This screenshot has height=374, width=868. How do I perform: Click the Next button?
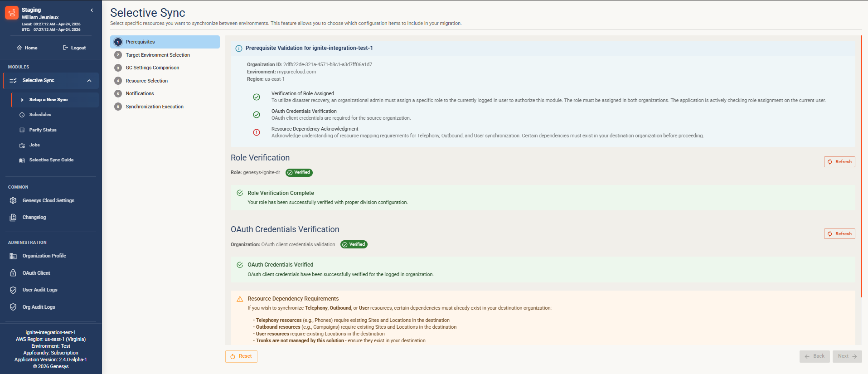(847, 356)
